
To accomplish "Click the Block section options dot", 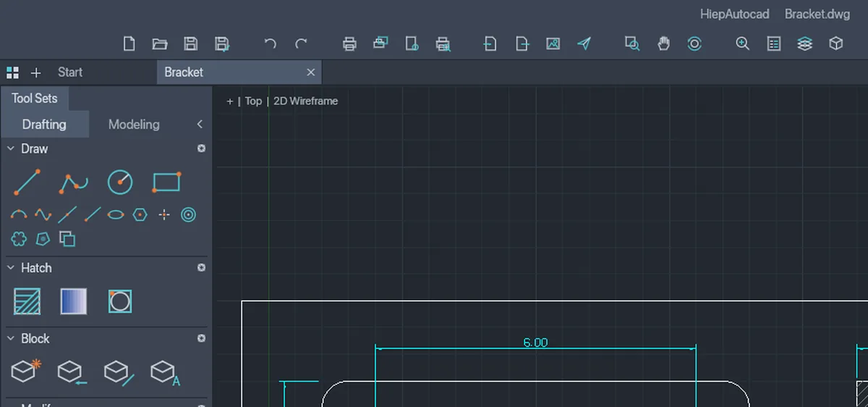I will coord(201,338).
